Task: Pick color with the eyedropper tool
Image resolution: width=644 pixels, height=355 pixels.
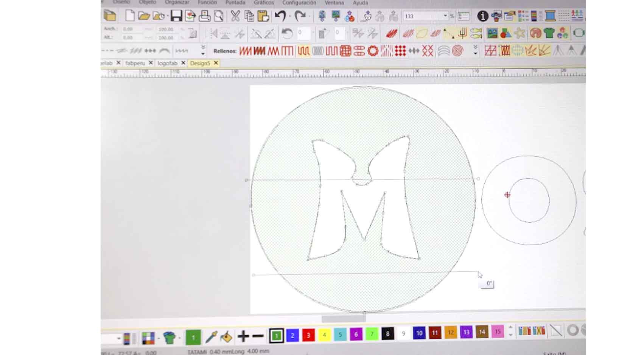Action: [212, 336]
